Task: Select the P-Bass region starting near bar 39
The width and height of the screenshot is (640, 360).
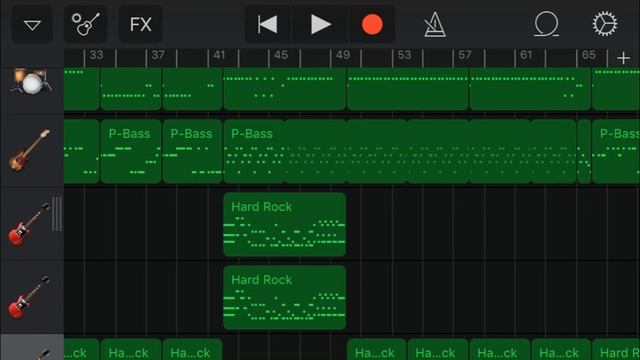Action: pyautogui.click(x=192, y=151)
